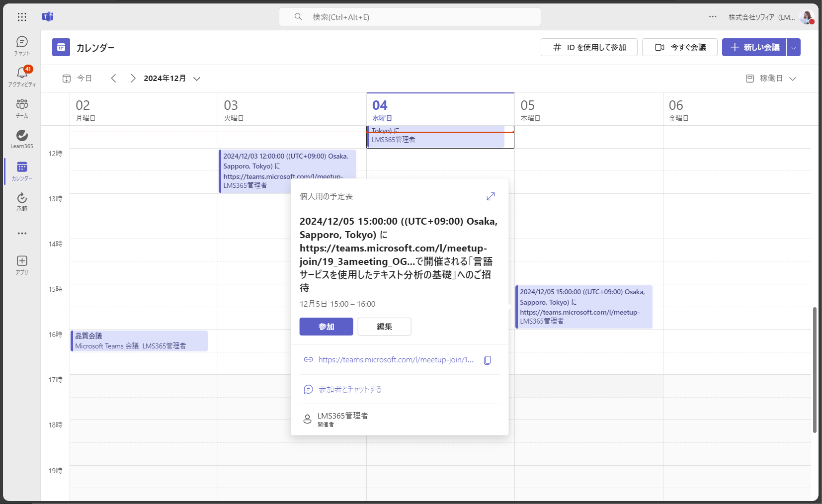
Task: Open the 2024/12/05 15:00 Thursday event
Action: pyautogui.click(x=584, y=307)
